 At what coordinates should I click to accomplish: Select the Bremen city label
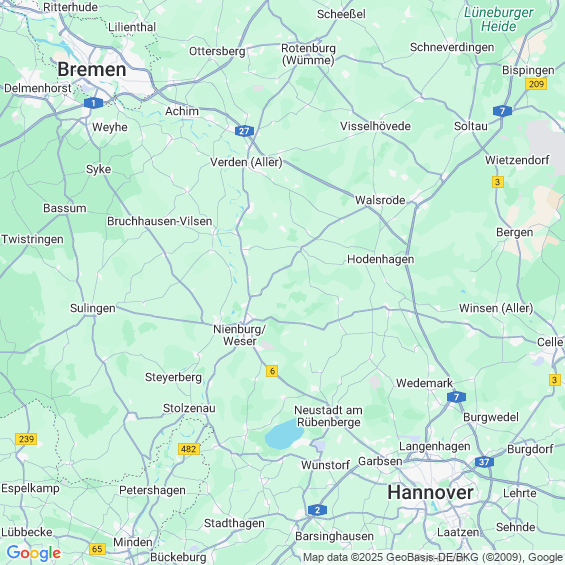click(x=92, y=69)
